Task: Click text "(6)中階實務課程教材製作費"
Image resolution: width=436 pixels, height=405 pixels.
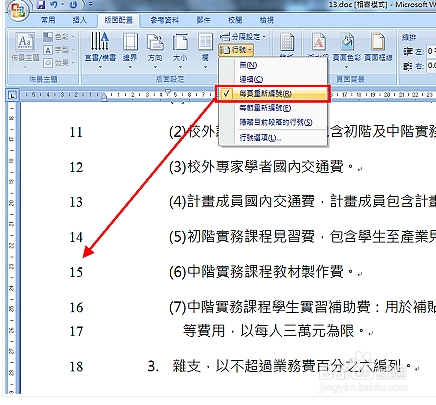Action: (x=256, y=272)
